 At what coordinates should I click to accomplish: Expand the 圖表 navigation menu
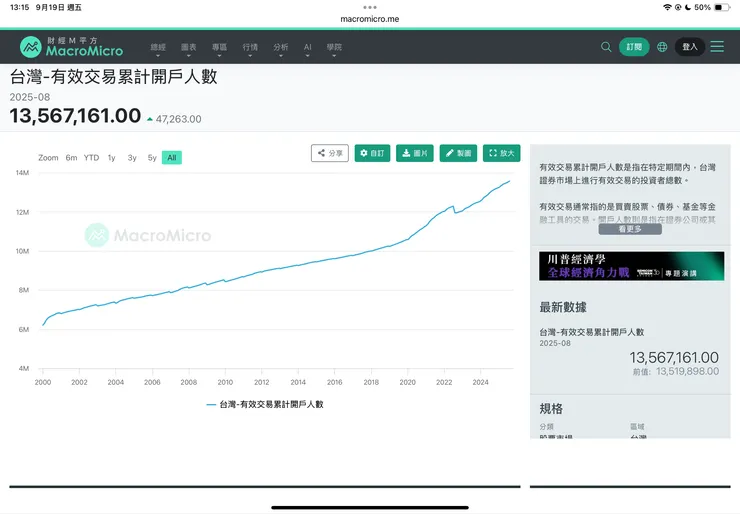point(189,49)
